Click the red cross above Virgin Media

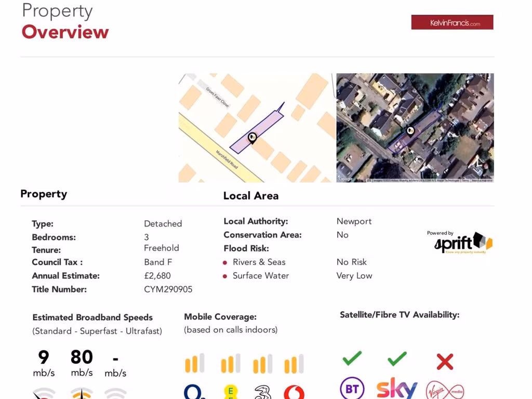(x=445, y=362)
